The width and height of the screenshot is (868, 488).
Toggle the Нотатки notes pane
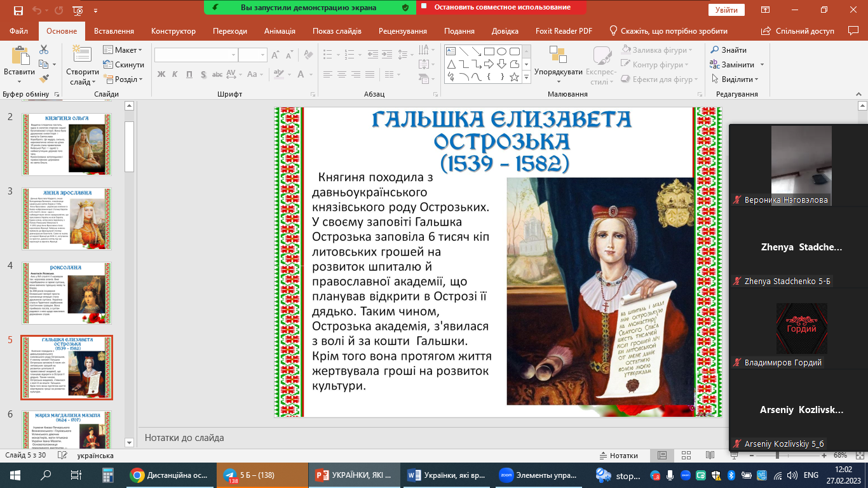point(618,456)
